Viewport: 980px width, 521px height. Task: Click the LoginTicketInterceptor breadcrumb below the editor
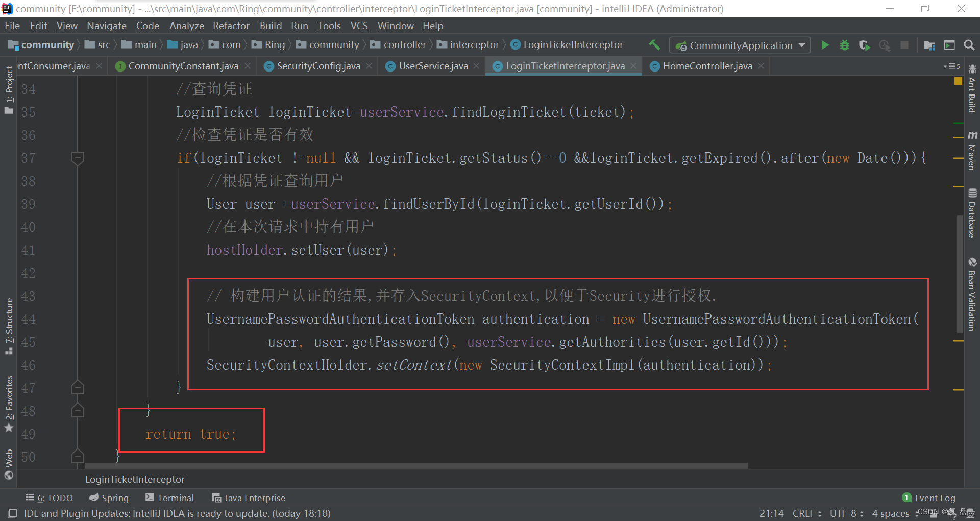[x=135, y=479]
